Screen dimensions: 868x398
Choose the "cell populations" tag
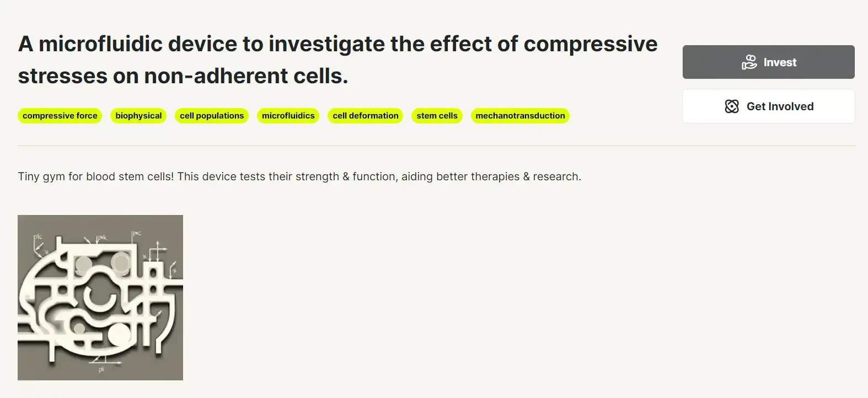(212, 116)
